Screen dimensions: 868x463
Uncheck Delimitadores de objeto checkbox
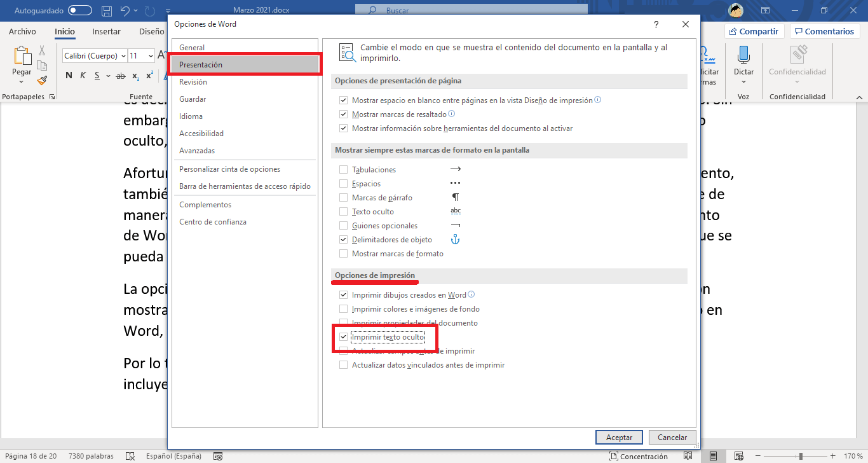pyautogui.click(x=344, y=240)
